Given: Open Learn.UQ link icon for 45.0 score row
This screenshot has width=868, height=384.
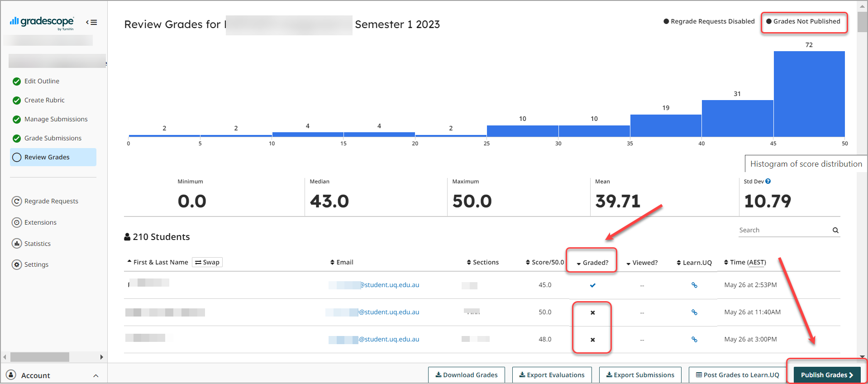Looking at the screenshot, I should (694, 285).
